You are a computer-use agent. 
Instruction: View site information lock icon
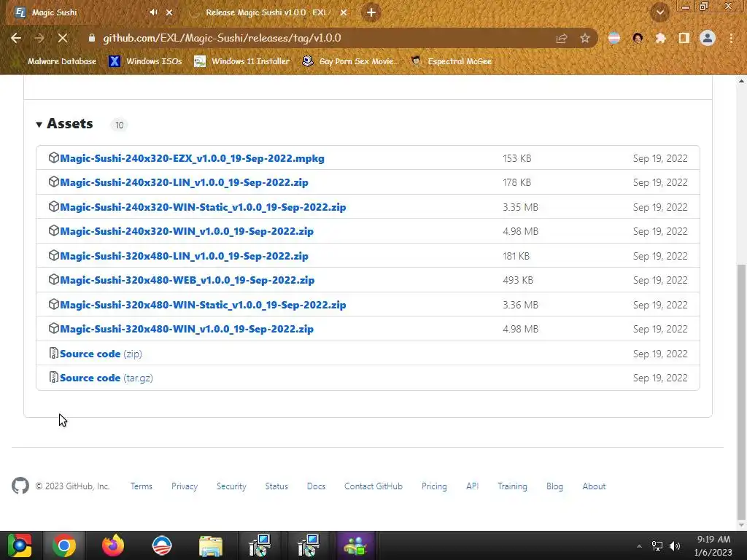pyautogui.click(x=92, y=38)
